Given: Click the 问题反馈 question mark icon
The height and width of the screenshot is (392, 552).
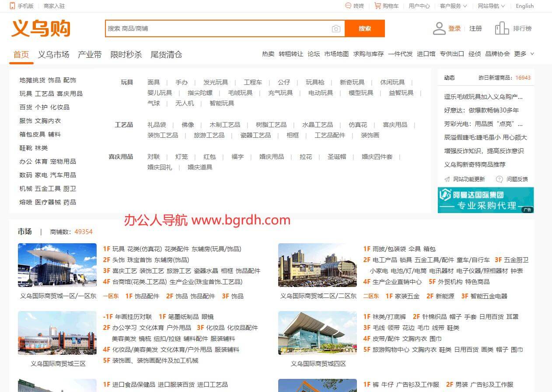Looking at the screenshot, I should click(499, 179).
